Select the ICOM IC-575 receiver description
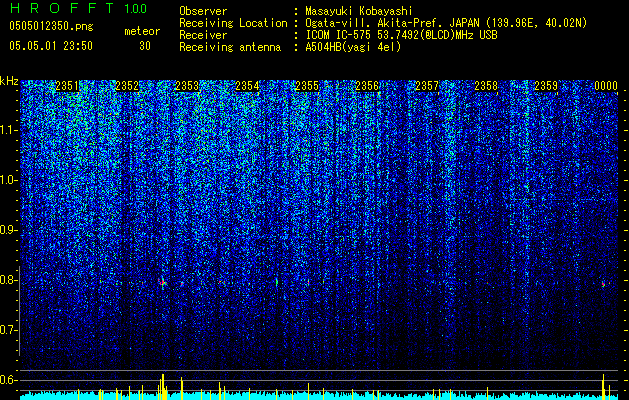 pos(401,35)
